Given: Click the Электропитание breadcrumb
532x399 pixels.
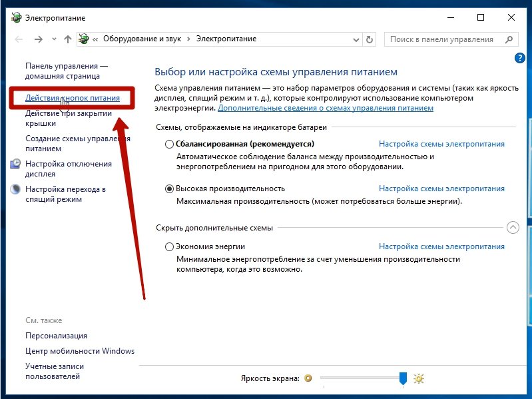Looking at the screenshot, I should pyautogui.click(x=226, y=39).
